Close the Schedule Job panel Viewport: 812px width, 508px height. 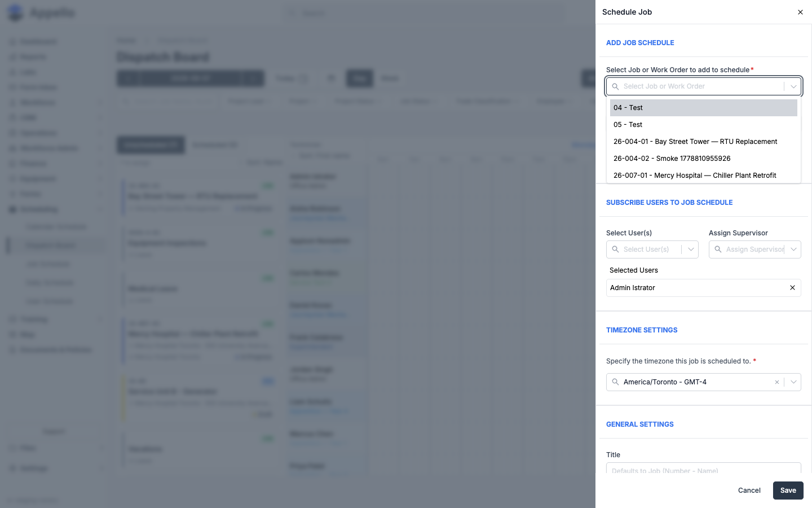point(800,12)
